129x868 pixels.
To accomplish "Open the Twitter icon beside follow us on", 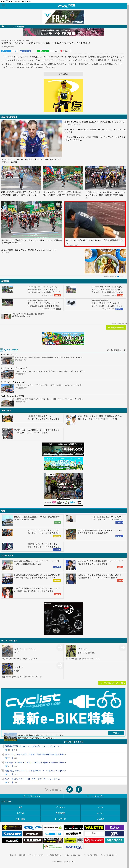I will 70,789.
